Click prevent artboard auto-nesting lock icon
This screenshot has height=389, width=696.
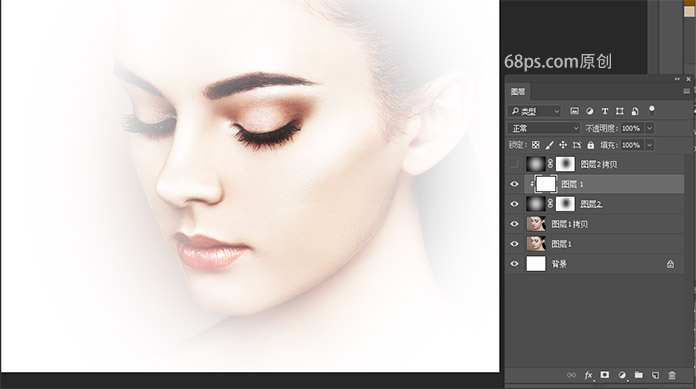click(577, 145)
